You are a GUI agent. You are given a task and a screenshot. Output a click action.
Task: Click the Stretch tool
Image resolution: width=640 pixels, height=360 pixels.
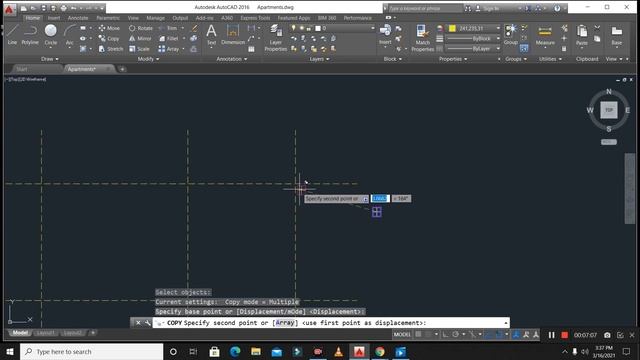click(111, 49)
